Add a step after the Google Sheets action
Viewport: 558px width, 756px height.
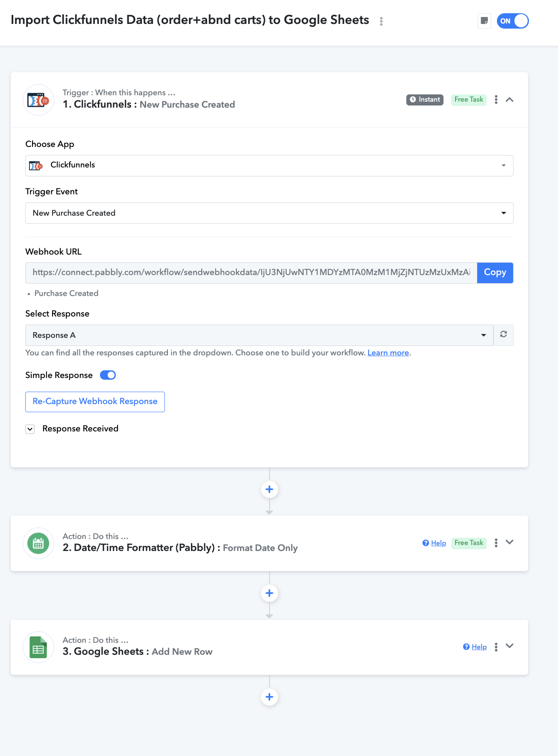pos(269,697)
